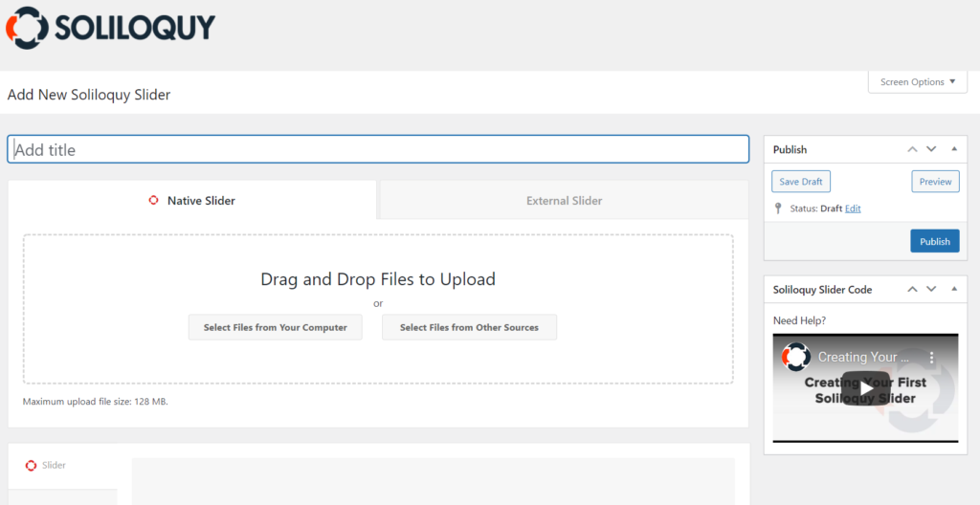Switch to the External Slider tab
980x505 pixels.
point(564,201)
